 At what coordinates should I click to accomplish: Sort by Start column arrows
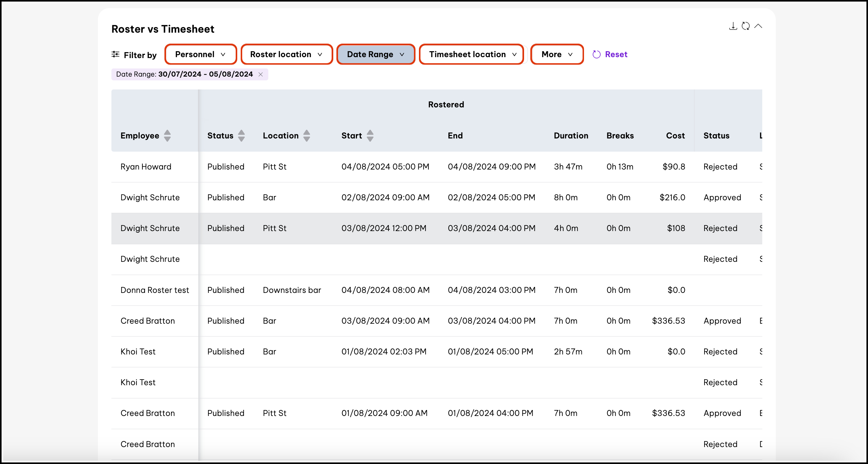pyautogui.click(x=370, y=136)
